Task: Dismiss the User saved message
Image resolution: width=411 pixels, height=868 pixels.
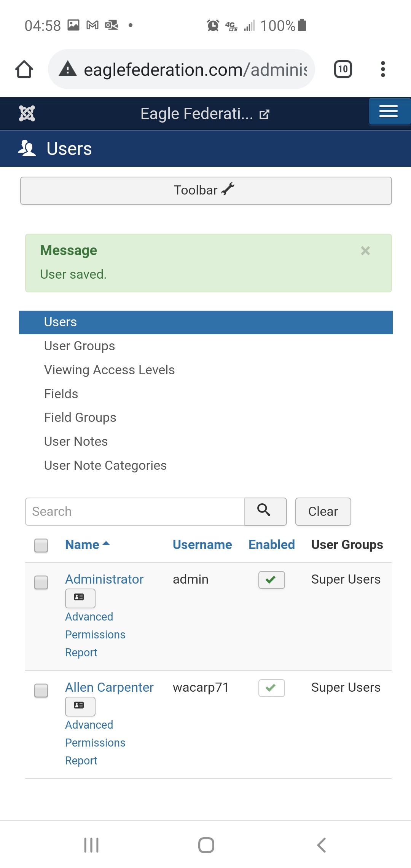Action: click(365, 251)
